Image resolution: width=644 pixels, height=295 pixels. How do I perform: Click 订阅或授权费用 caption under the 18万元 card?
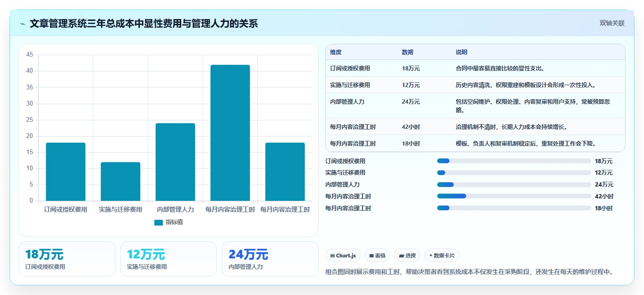click(x=45, y=267)
